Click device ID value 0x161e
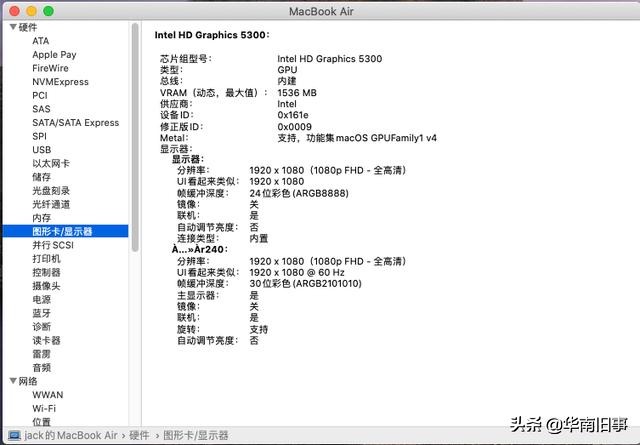640x445 pixels. coord(293,115)
